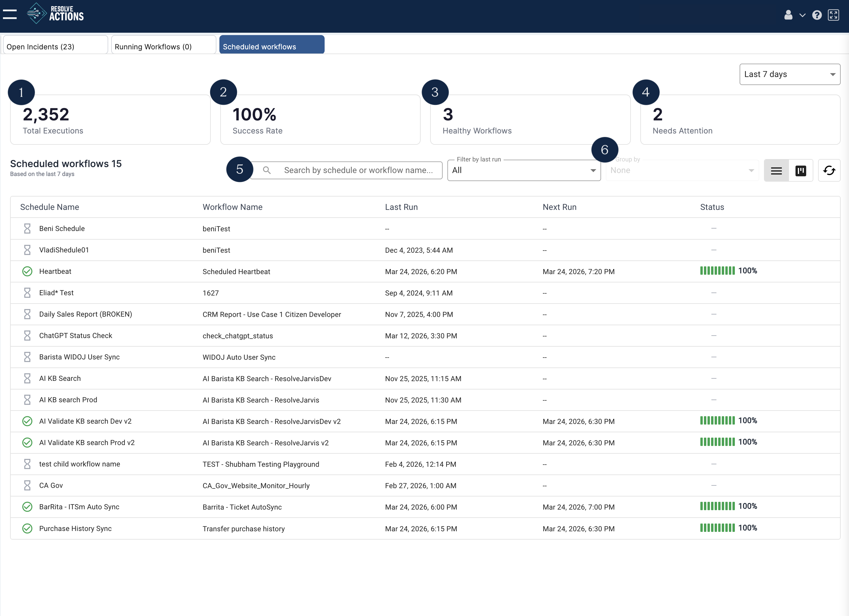Viewport: 849px width, 616px height.
Task: Open the user profile icon
Action: pos(788,15)
